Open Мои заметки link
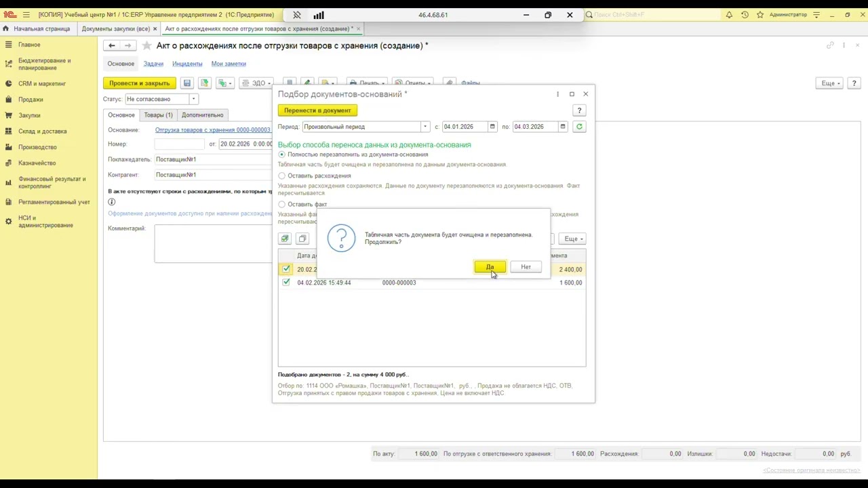This screenshot has width=868, height=488. tap(229, 64)
